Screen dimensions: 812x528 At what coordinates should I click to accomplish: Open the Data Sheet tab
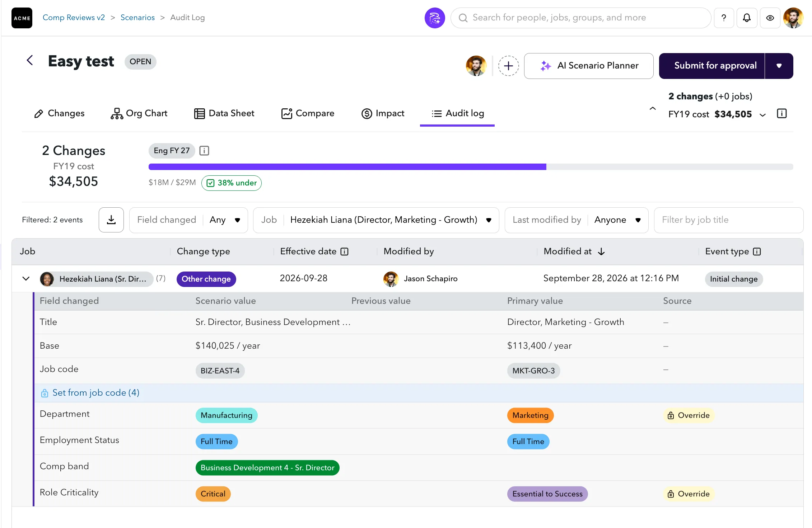(224, 113)
